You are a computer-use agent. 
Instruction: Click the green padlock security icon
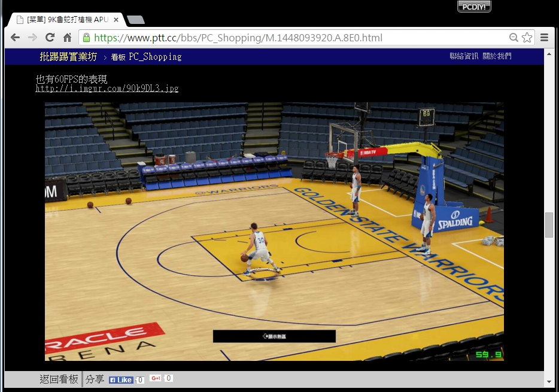click(86, 38)
